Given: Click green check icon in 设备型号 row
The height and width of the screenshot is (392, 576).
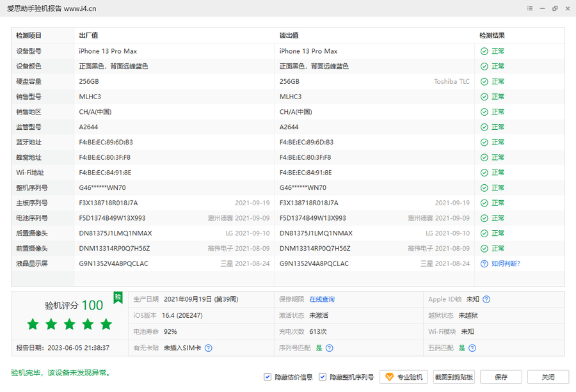Looking at the screenshot, I should (484, 51).
